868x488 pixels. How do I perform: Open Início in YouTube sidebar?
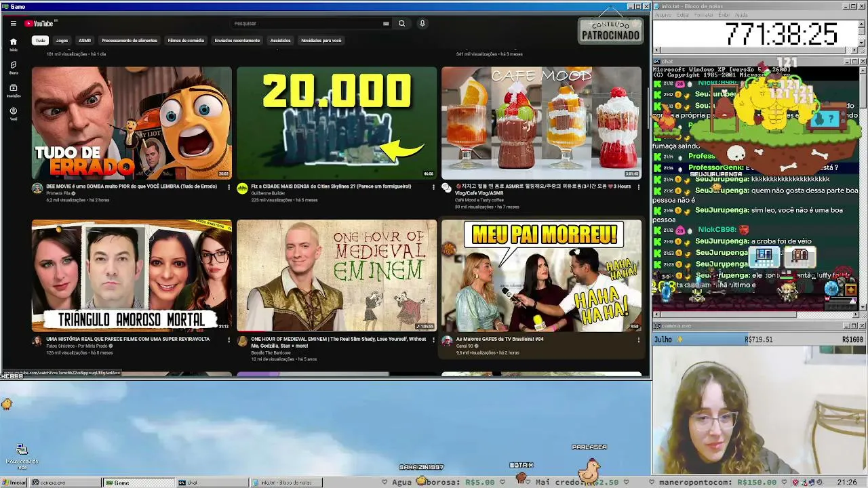click(x=13, y=44)
